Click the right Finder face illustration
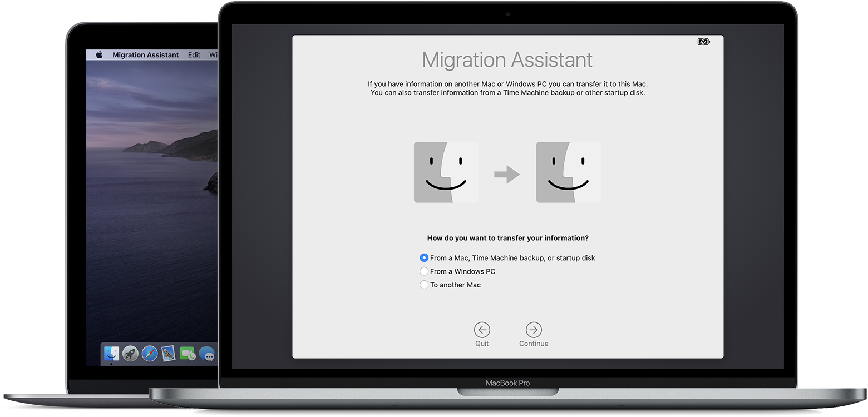The height and width of the screenshot is (417, 868). click(x=568, y=172)
